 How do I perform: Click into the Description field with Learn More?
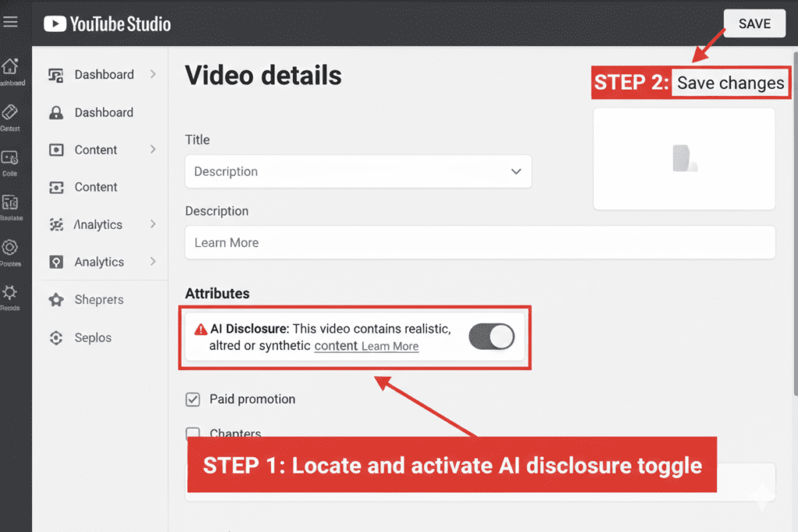[480, 242]
